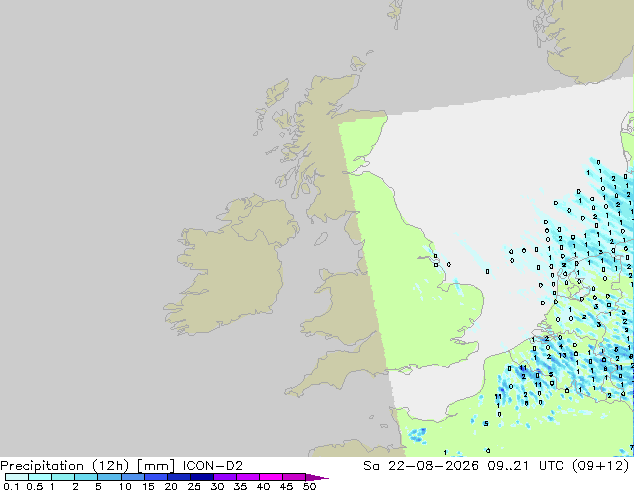Select the 40 mm magenta legend swatch

(x=271, y=477)
